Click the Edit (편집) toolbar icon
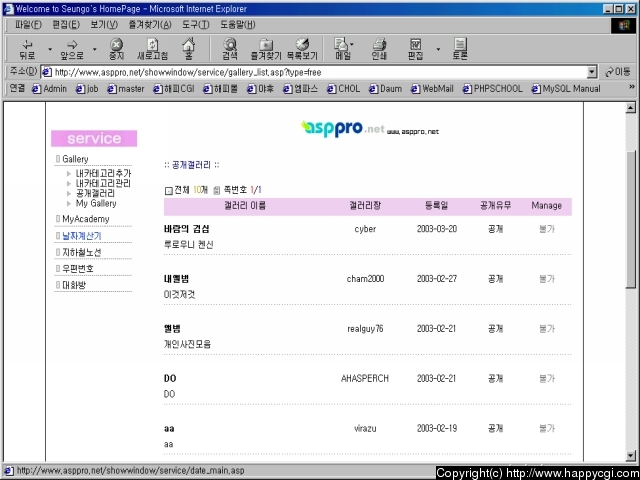640x480 pixels. (416, 49)
